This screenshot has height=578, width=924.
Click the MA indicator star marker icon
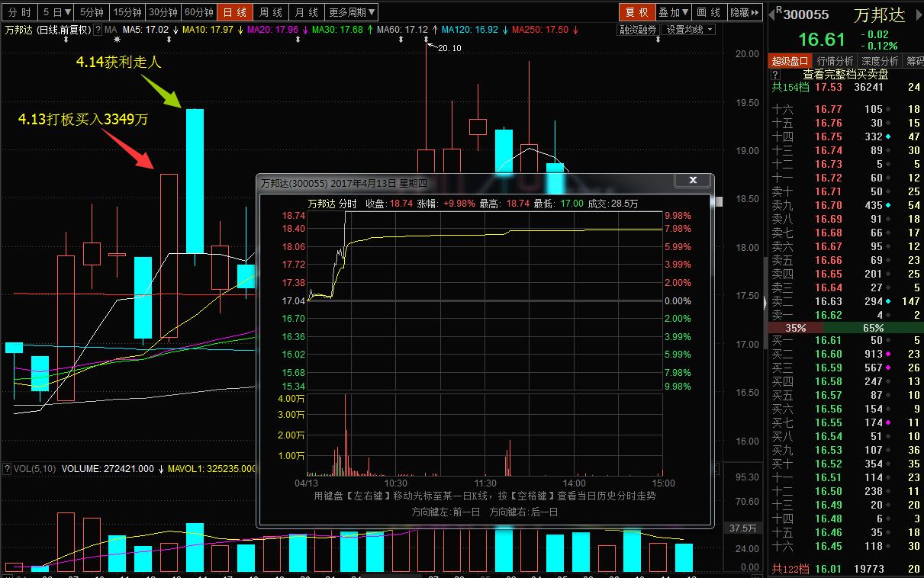tap(117, 38)
